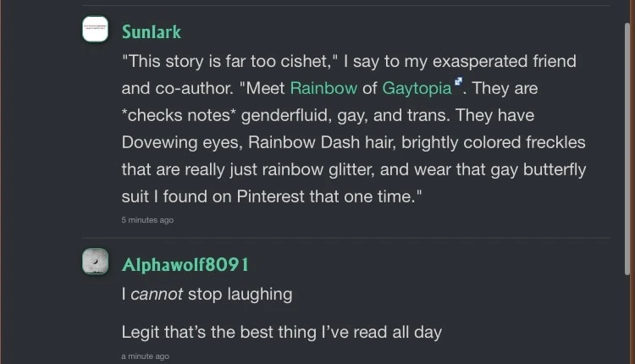635x364 pixels.
Task: Click the "5 minutes ago" timestamp
Action: coord(147,220)
